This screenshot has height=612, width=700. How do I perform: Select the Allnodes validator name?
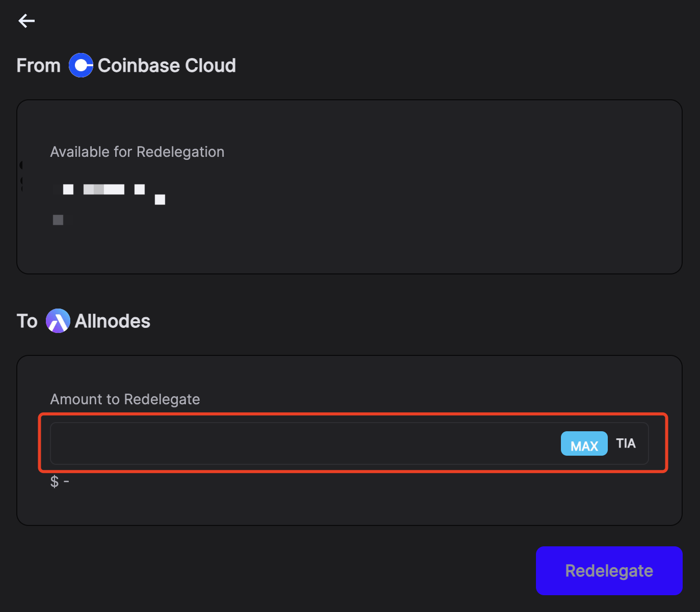113,321
